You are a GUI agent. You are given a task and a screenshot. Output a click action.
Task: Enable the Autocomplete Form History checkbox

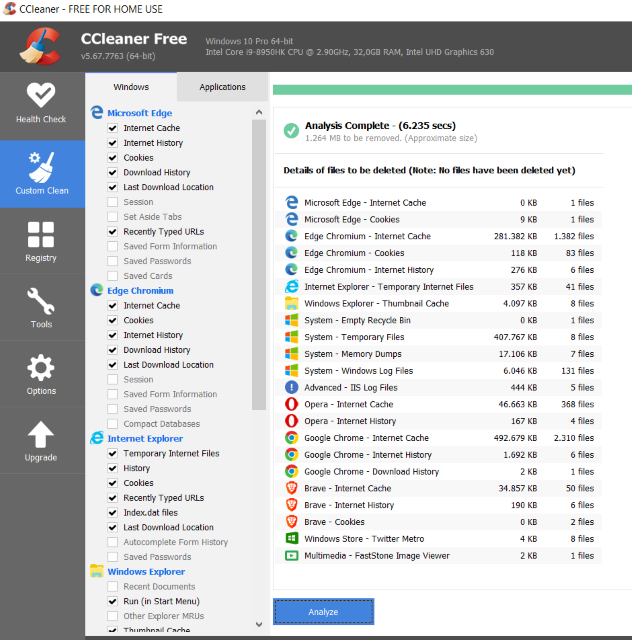point(113,542)
